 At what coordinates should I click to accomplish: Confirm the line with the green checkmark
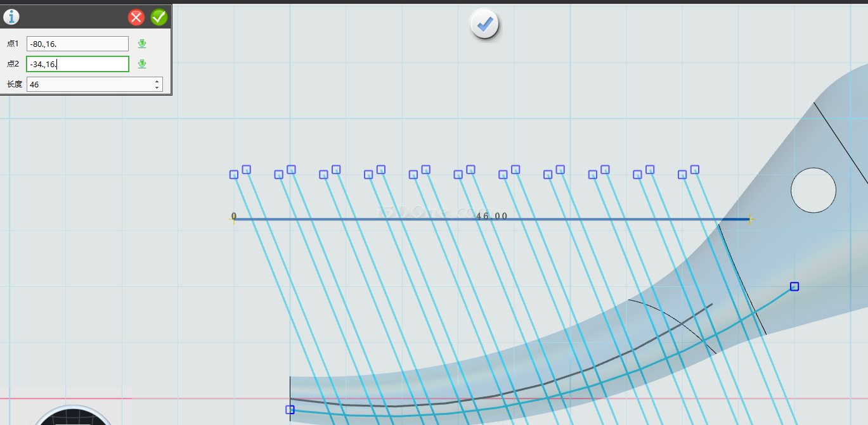159,17
